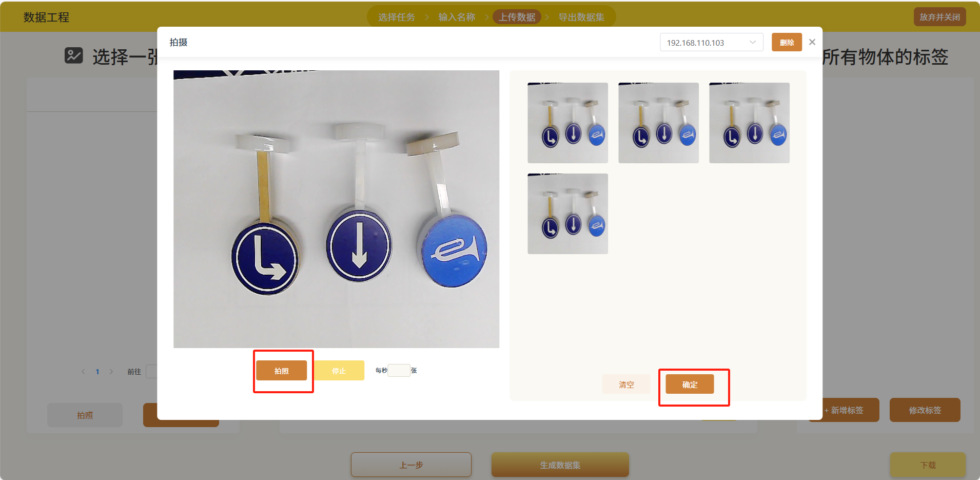Image resolution: width=980 pixels, height=480 pixels.
Task: Select the first captured thumbnail
Action: pos(567,123)
